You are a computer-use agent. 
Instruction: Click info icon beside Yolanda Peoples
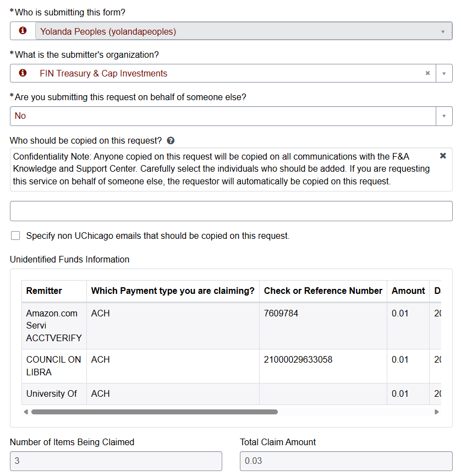[x=23, y=31]
